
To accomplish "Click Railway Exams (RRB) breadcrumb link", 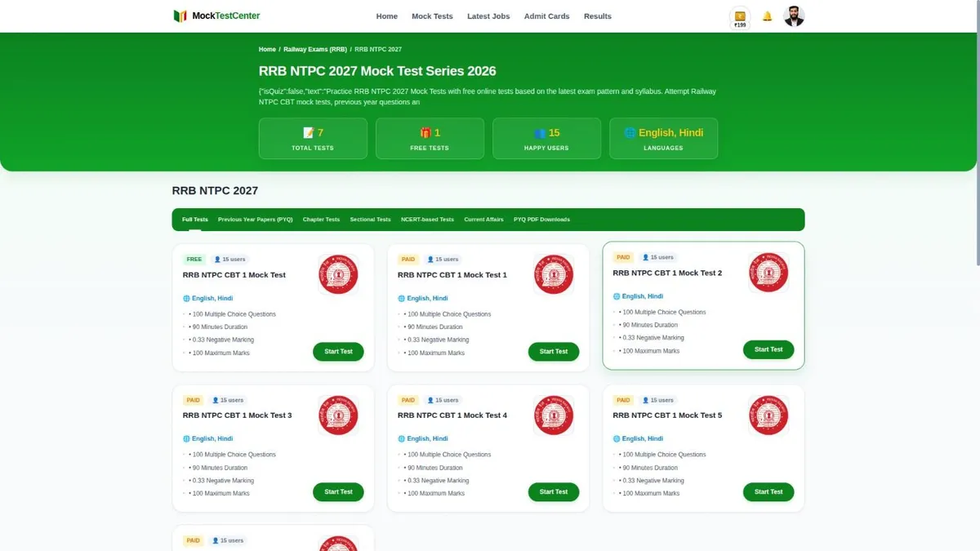I will 315,50.
